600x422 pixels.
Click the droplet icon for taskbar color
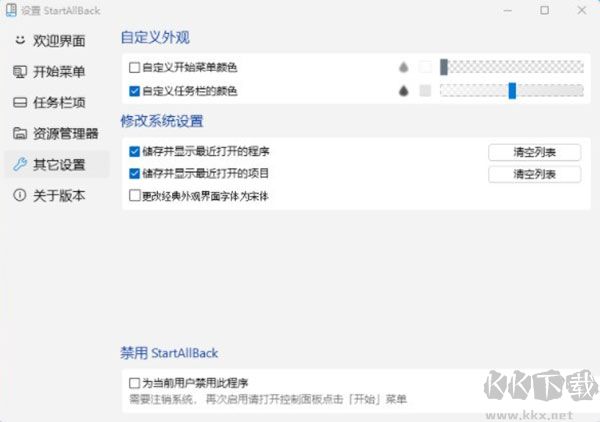pos(404,91)
